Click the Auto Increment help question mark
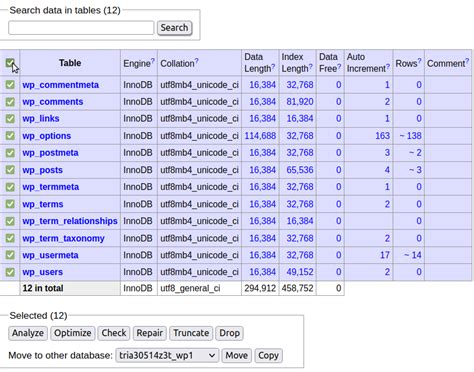This screenshot has width=474, height=372. [388, 66]
